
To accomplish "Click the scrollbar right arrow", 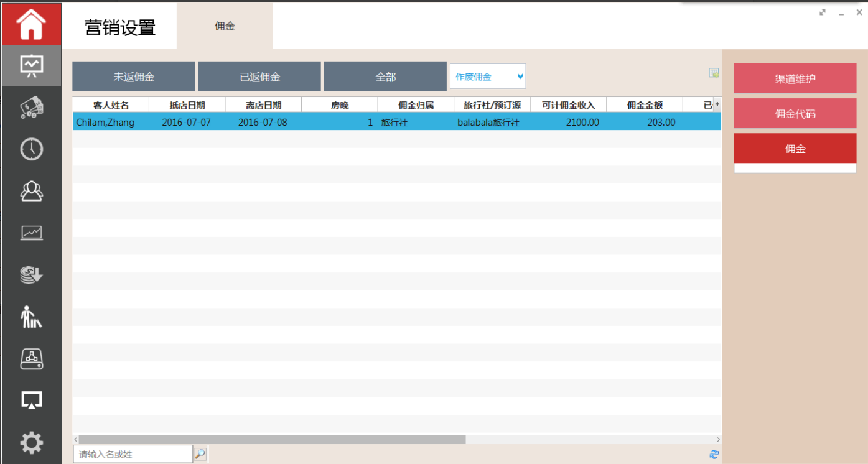I will (717, 439).
